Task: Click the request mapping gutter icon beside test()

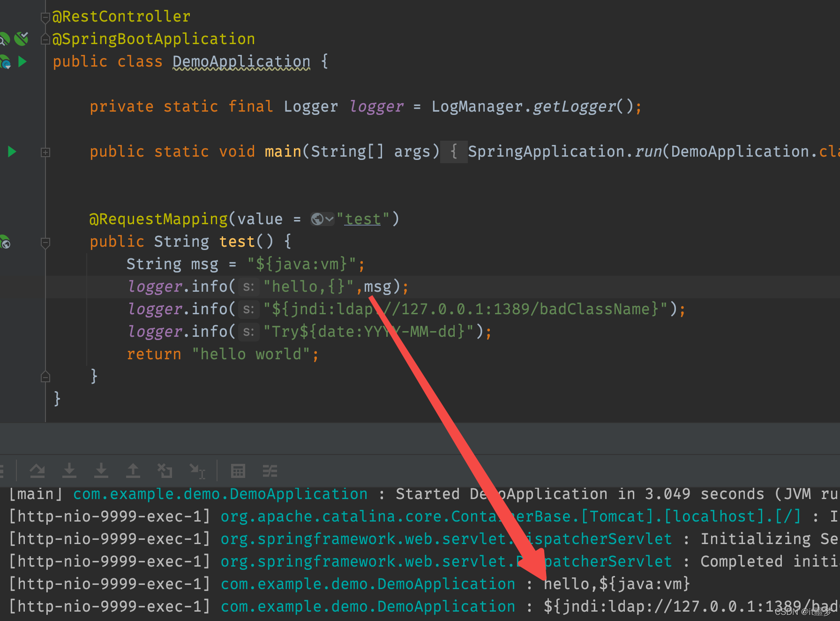Action: (x=5, y=242)
